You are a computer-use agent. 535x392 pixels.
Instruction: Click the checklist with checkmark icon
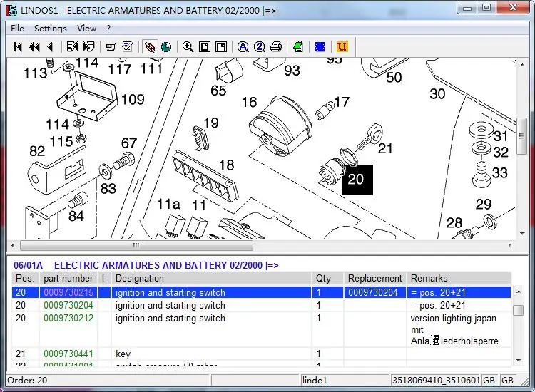(x=128, y=47)
